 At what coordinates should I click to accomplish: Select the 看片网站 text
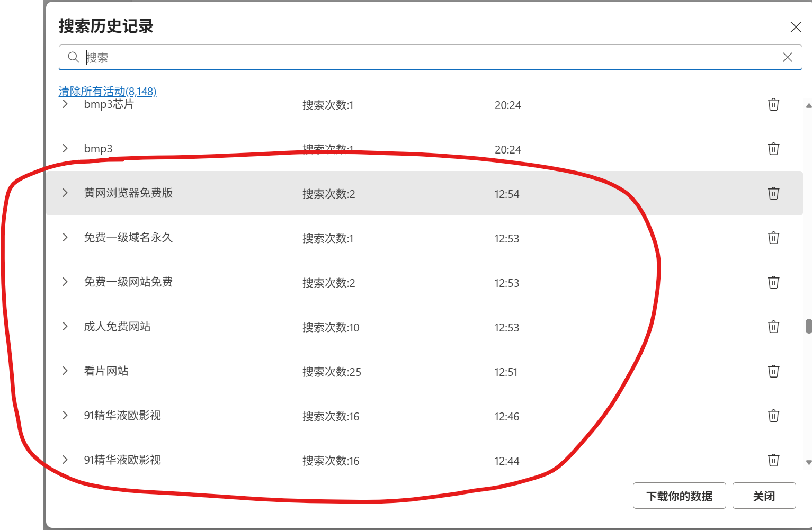click(106, 371)
